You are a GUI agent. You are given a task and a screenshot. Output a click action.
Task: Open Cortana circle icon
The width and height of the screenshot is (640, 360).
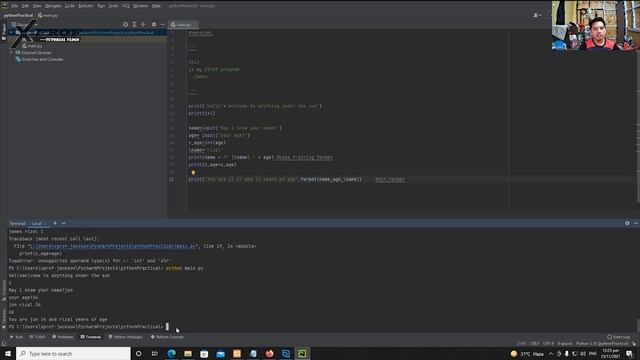138,353
